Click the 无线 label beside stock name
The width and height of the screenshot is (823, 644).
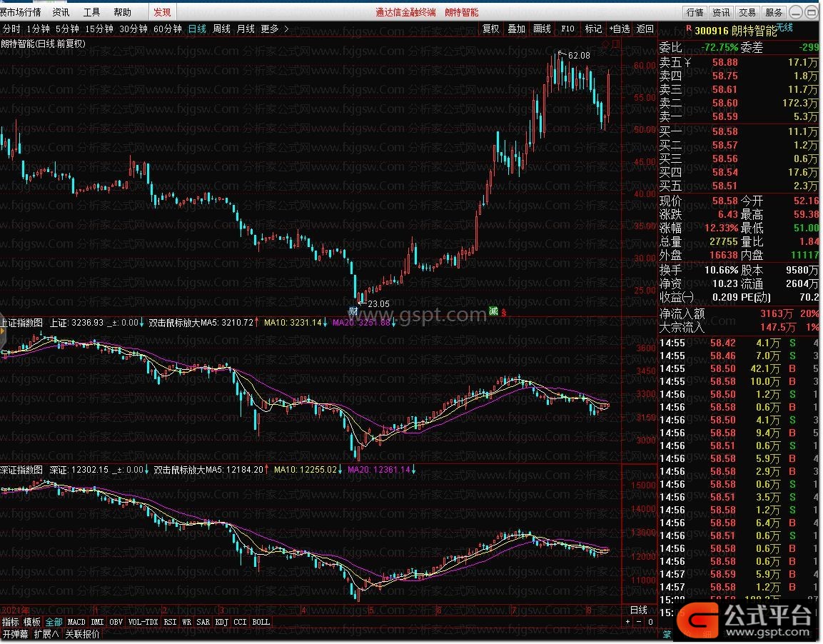[784, 27]
